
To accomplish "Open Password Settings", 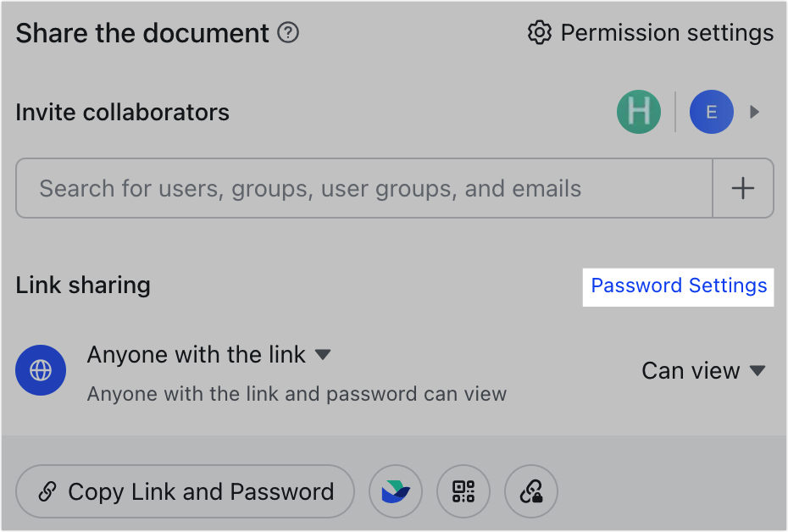I will tap(678, 285).
